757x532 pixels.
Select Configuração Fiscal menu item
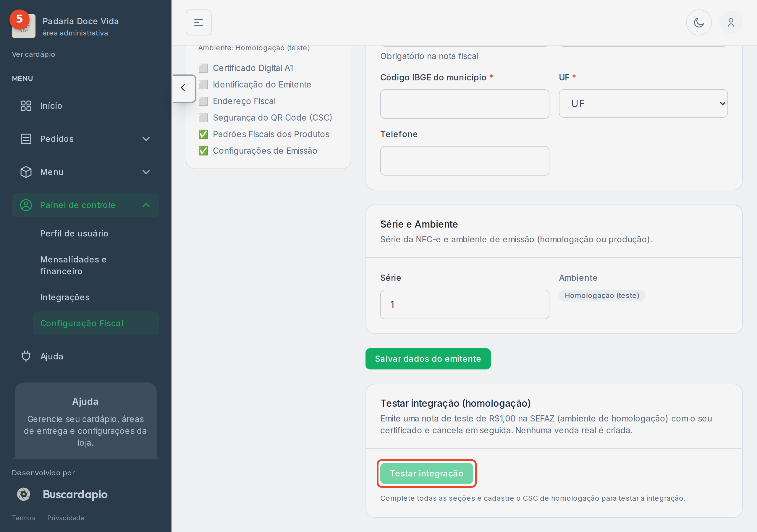pos(96,323)
